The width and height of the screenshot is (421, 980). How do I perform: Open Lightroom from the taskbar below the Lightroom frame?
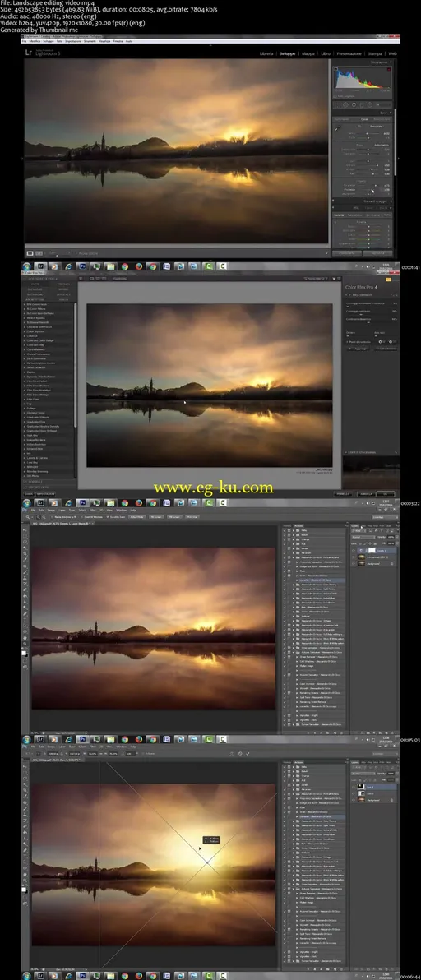pyautogui.click(x=40, y=266)
